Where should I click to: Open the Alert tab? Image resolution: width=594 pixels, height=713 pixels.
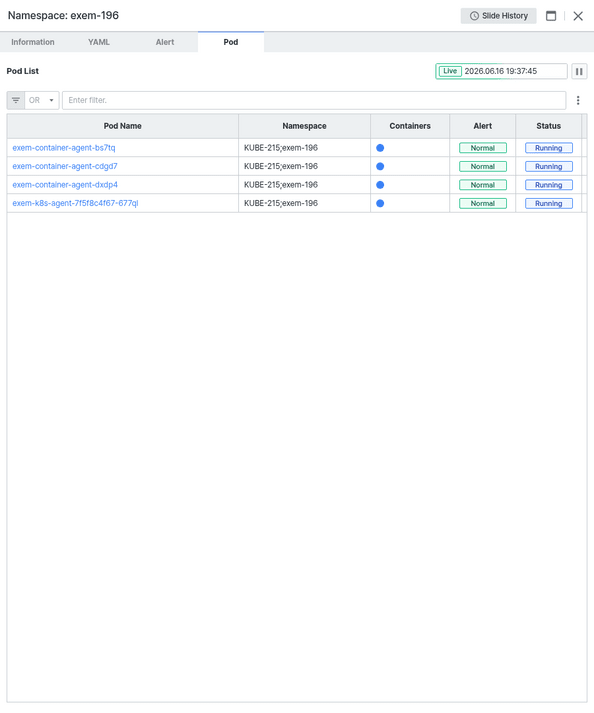click(165, 42)
